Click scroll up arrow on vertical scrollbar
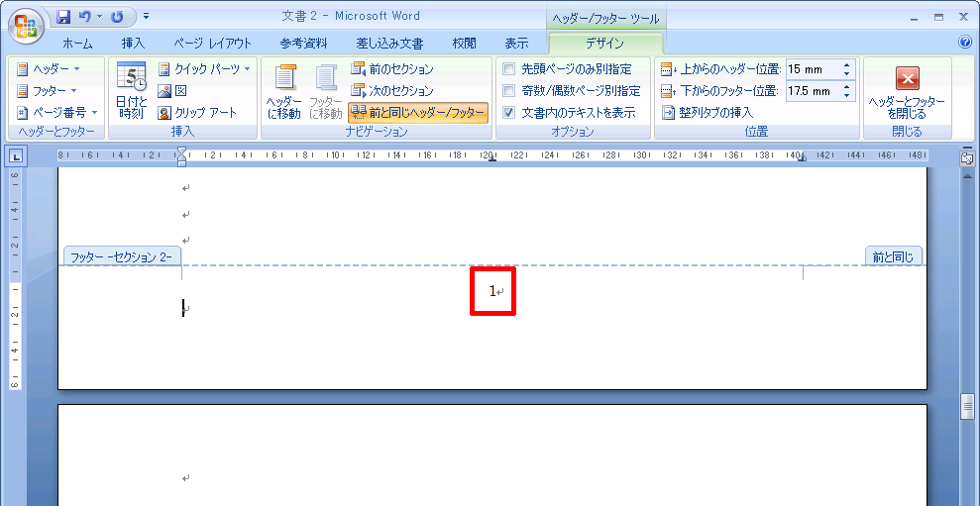Viewport: 980px width, 506px height. [966, 177]
